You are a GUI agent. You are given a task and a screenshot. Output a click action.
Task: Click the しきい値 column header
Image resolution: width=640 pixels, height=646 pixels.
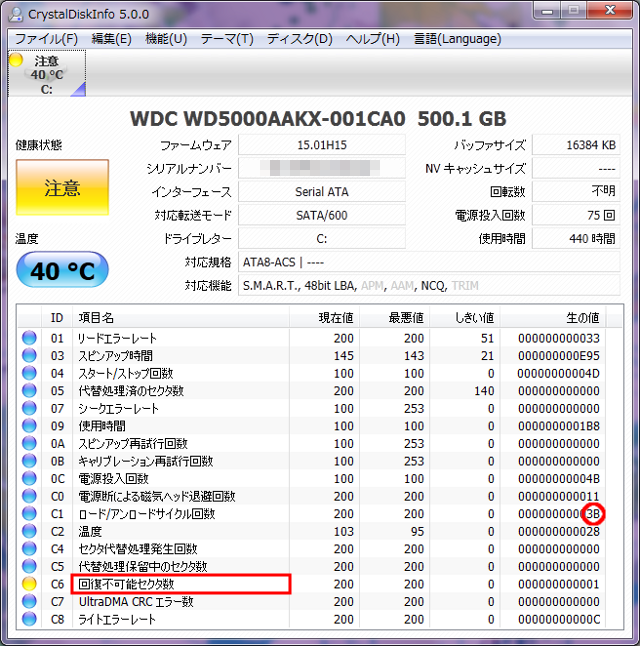point(465,318)
